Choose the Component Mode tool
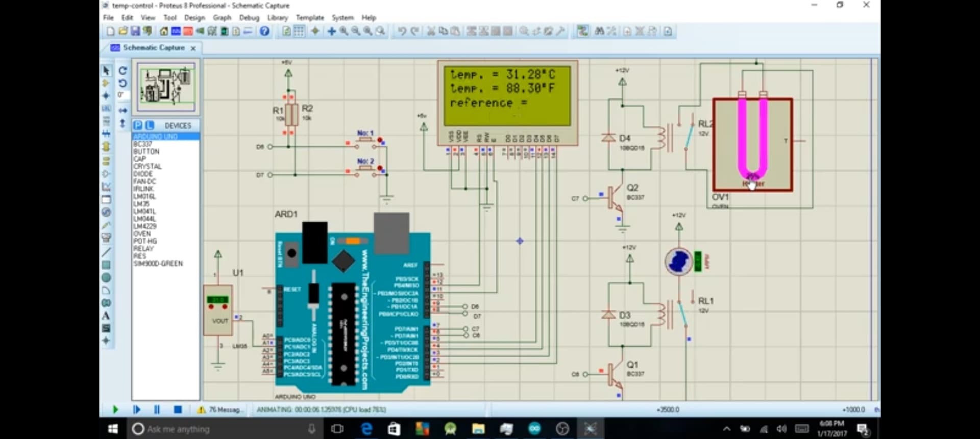This screenshot has width=980, height=439. pos(106,83)
